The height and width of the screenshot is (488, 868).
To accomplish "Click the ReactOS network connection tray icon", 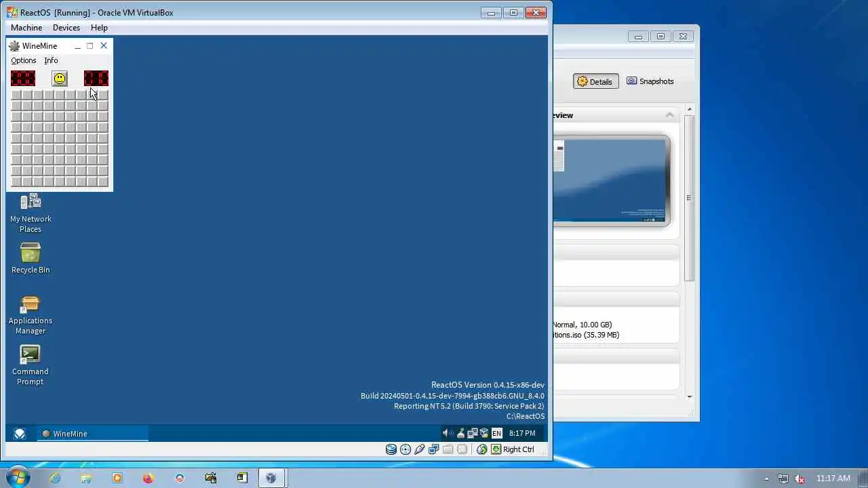I will tap(473, 433).
